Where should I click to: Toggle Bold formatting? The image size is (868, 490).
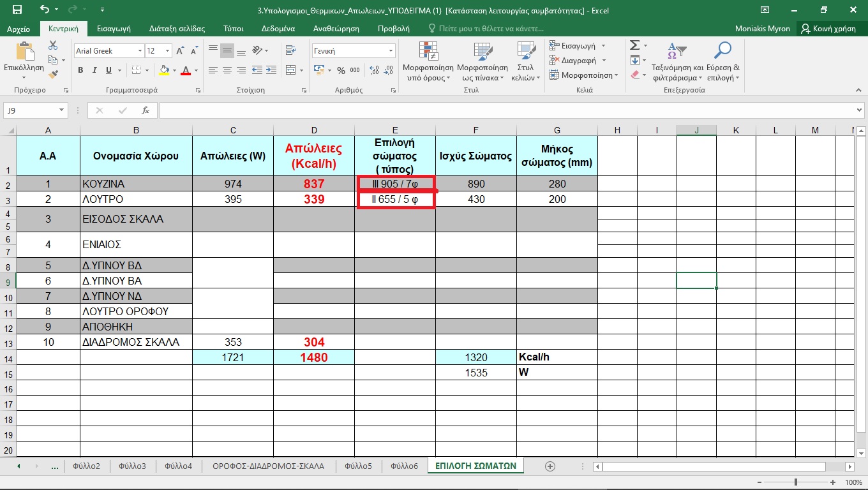[x=80, y=70]
